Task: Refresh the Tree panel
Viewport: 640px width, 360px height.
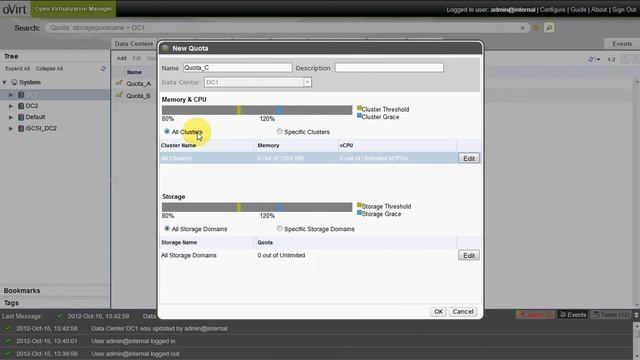Action: (103, 69)
